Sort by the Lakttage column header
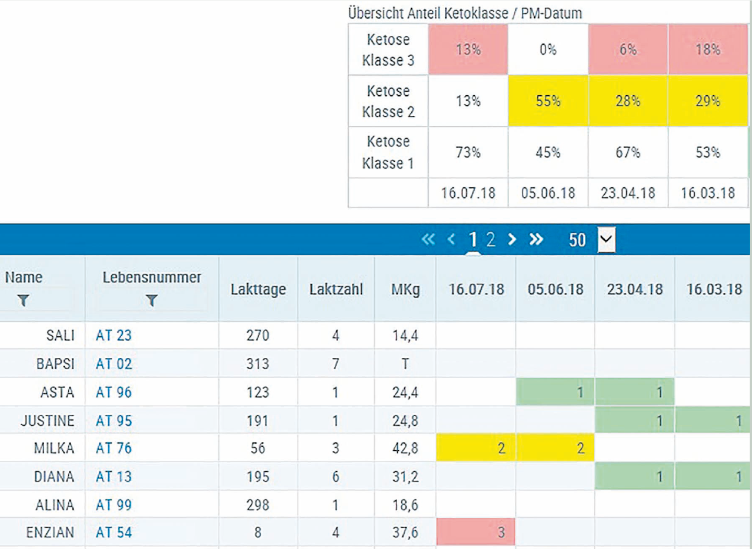 (258, 289)
